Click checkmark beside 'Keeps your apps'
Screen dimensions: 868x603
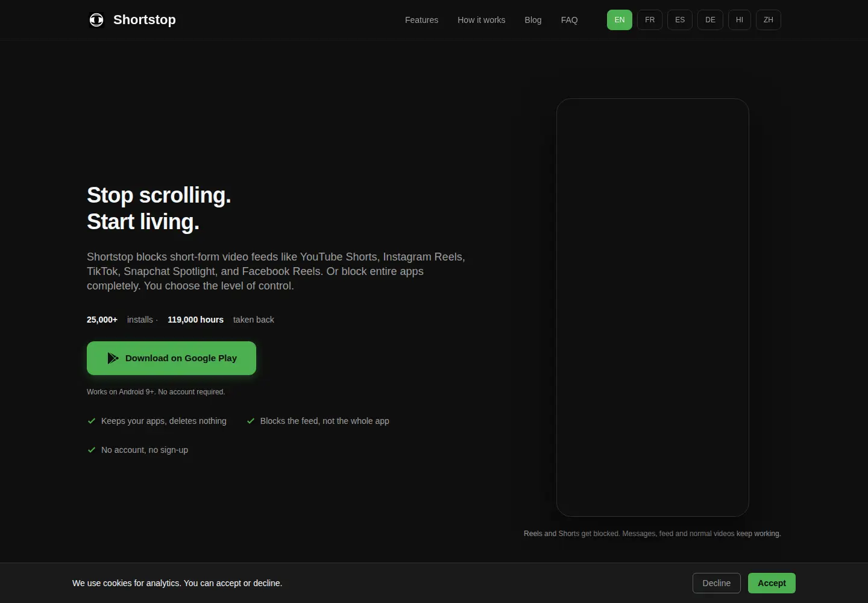click(x=92, y=421)
